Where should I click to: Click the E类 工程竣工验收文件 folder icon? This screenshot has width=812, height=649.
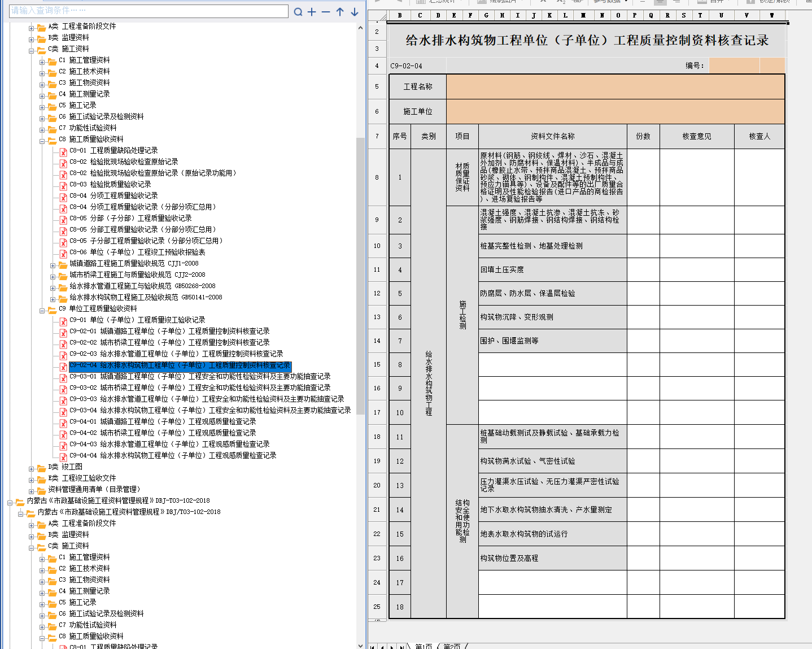42,479
